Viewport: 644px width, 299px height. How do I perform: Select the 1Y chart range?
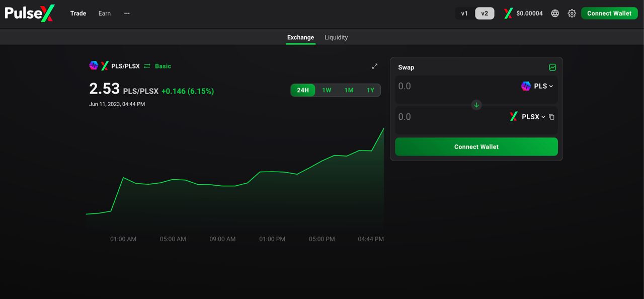tap(370, 90)
